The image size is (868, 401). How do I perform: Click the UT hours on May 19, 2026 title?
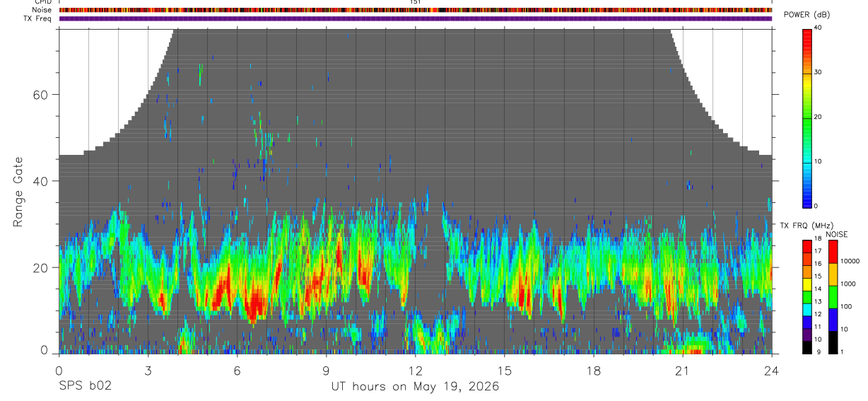(x=415, y=387)
